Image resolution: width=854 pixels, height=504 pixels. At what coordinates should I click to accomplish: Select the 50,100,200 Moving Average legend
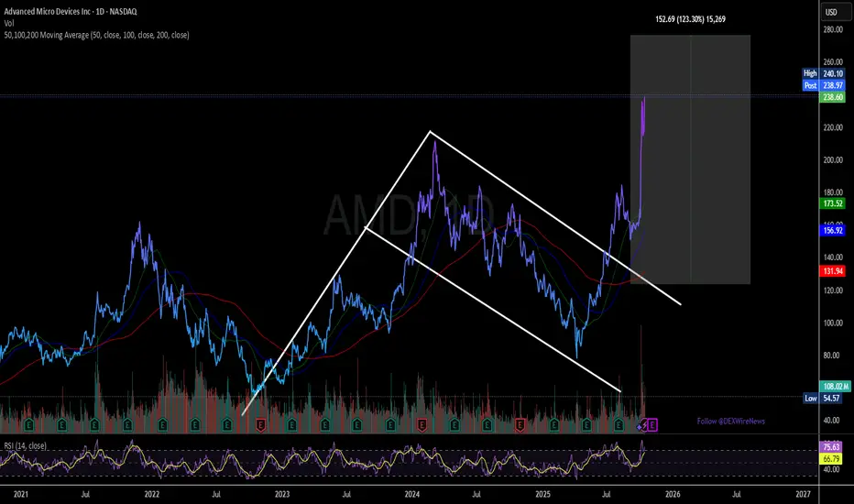point(96,35)
